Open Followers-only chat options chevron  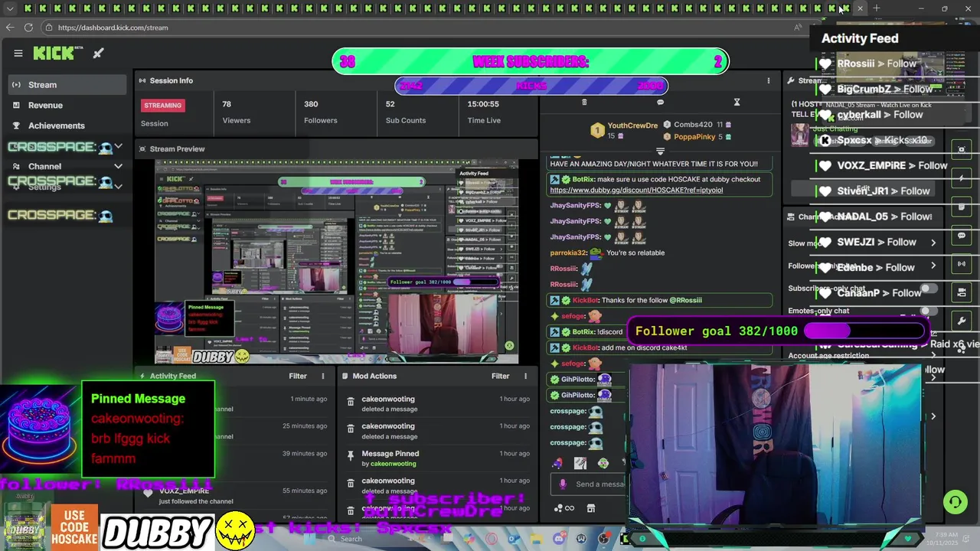click(x=933, y=266)
